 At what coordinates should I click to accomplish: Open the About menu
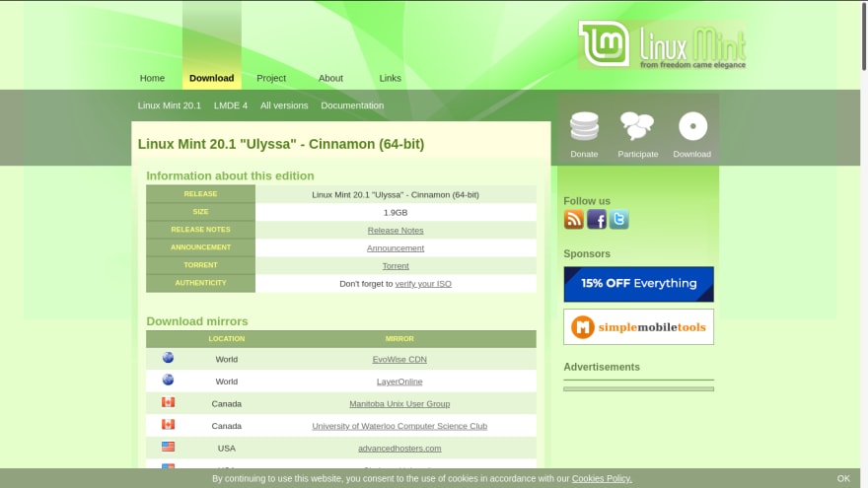(330, 78)
